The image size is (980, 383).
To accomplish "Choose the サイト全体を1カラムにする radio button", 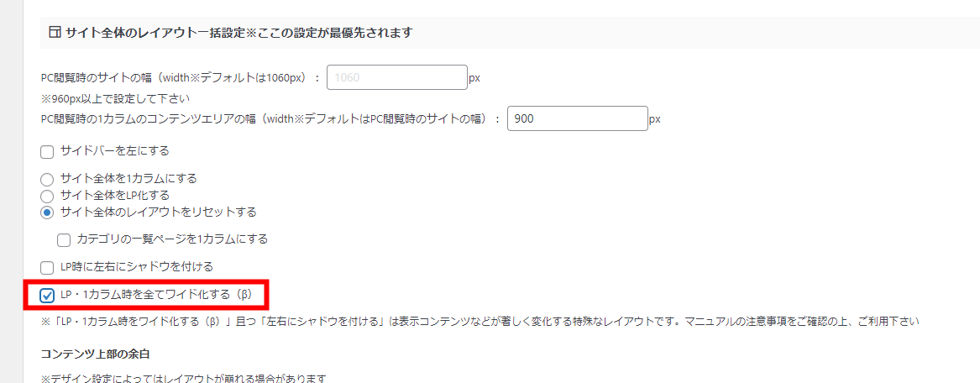I will pyautogui.click(x=47, y=180).
